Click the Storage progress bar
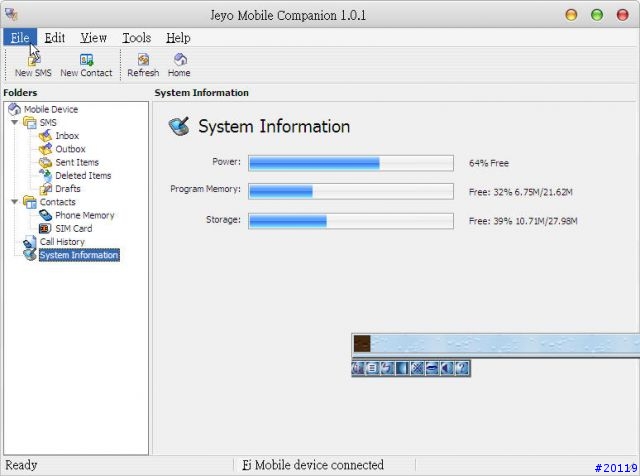This screenshot has width=640, height=476. (351, 221)
